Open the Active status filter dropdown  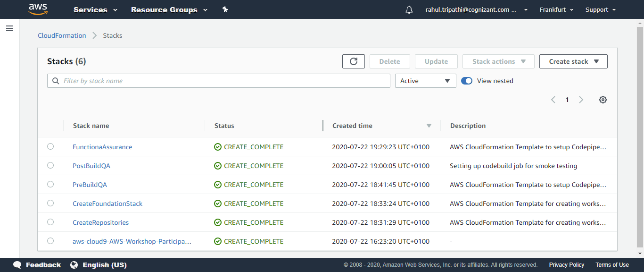click(426, 81)
